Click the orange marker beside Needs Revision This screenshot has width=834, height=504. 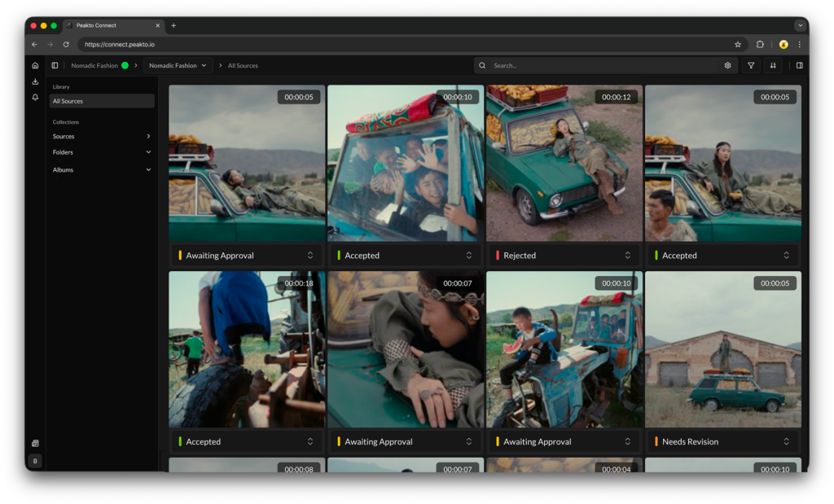pyautogui.click(x=656, y=441)
